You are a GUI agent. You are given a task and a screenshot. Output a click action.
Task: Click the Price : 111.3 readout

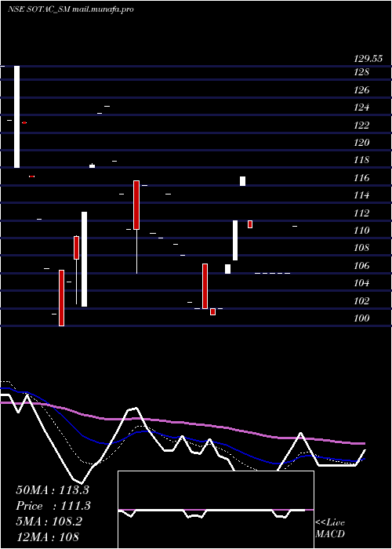(53, 506)
